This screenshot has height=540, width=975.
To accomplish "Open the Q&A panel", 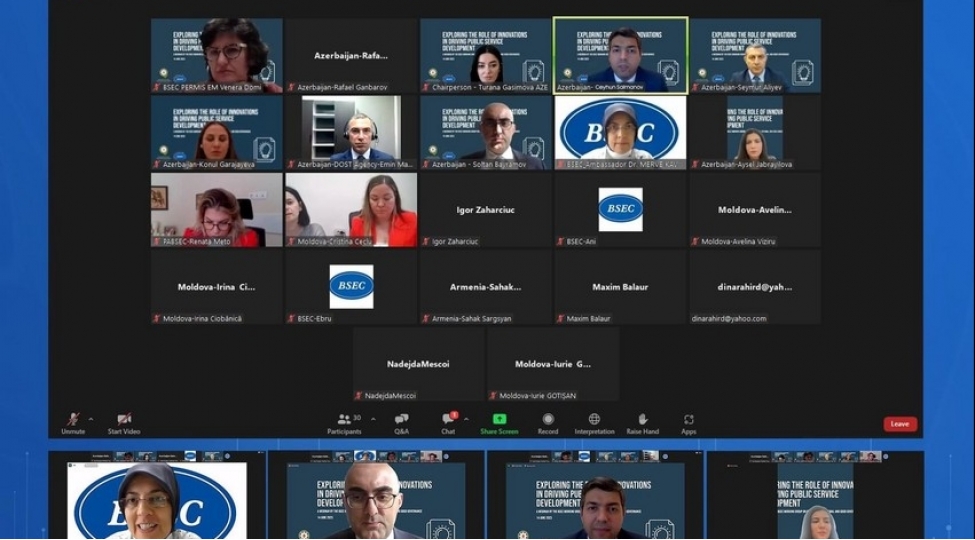I will coord(402,419).
